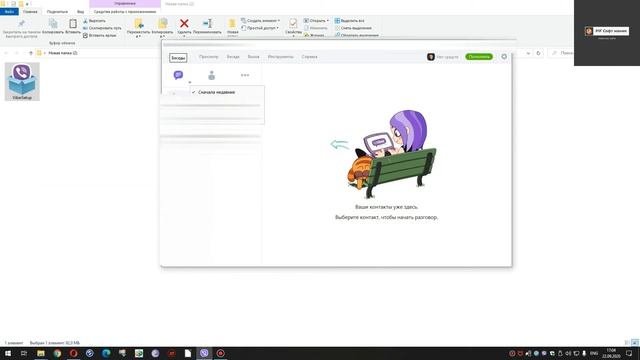Click the green top-up button in Viber
The width and height of the screenshot is (640, 360).
point(479,57)
